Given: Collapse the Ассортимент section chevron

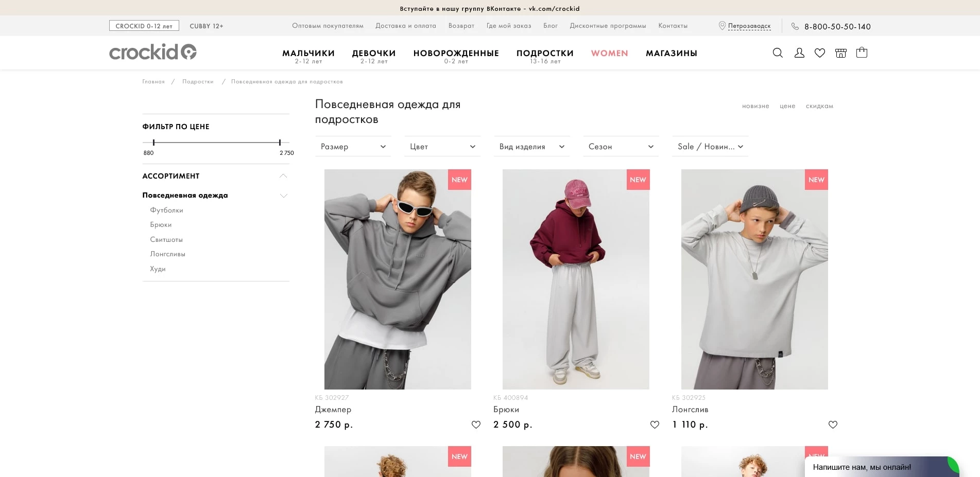Looking at the screenshot, I should coord(283,176).
